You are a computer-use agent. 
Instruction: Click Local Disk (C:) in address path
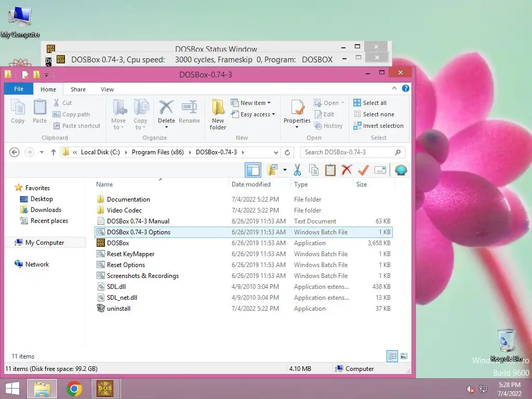(100, 152)
